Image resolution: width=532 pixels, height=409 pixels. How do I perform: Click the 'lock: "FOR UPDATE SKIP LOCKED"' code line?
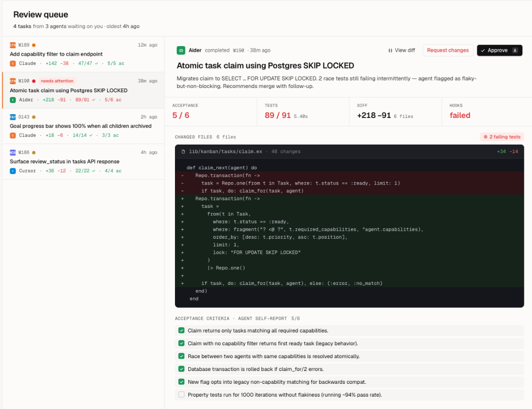257,253
